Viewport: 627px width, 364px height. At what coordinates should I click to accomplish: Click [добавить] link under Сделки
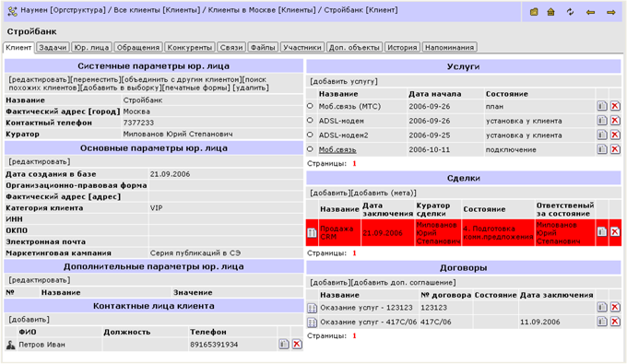(331, 193)
